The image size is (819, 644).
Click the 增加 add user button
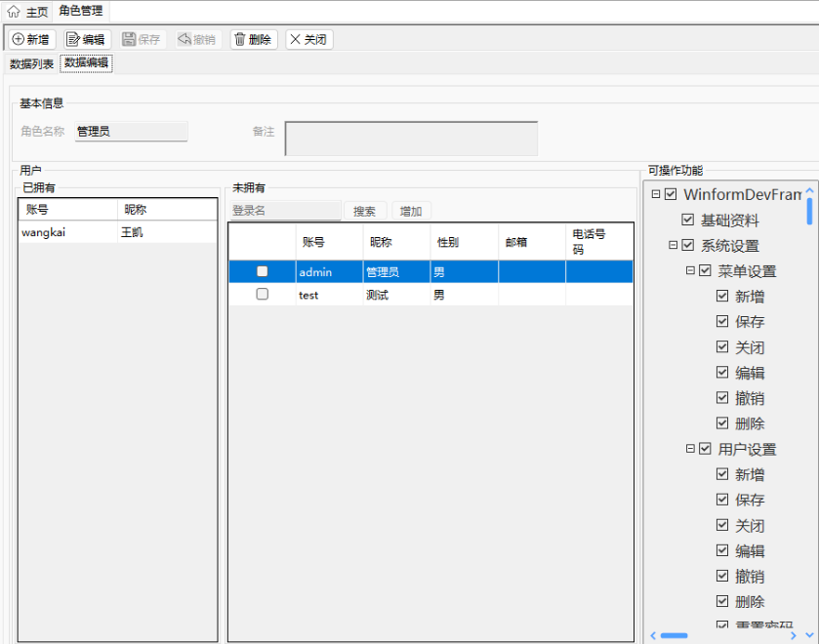(411, 211)
